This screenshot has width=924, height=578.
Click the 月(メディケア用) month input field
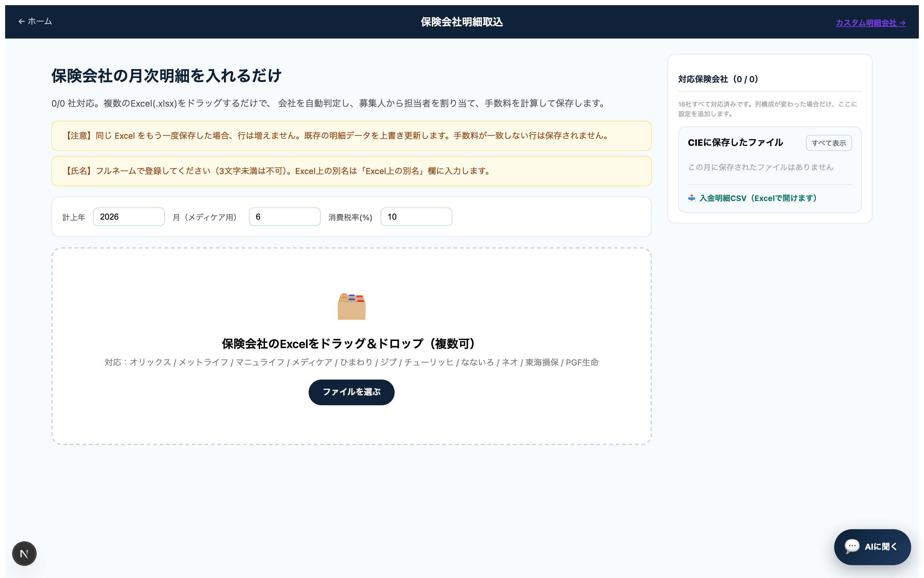285,217
